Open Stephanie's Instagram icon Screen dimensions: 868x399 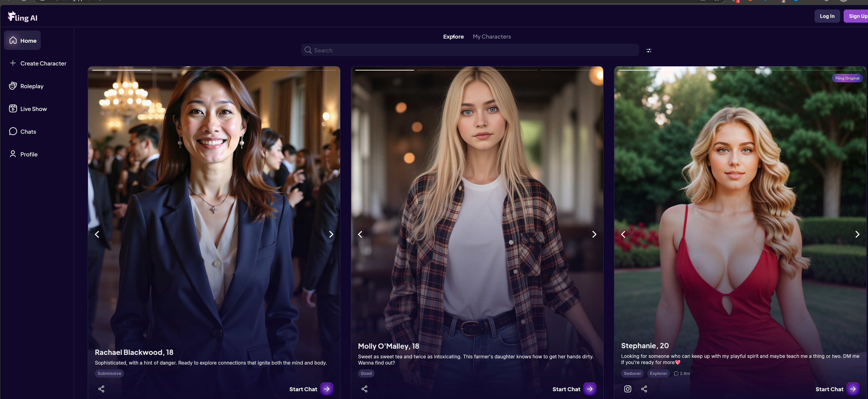[x=627, y=389]
